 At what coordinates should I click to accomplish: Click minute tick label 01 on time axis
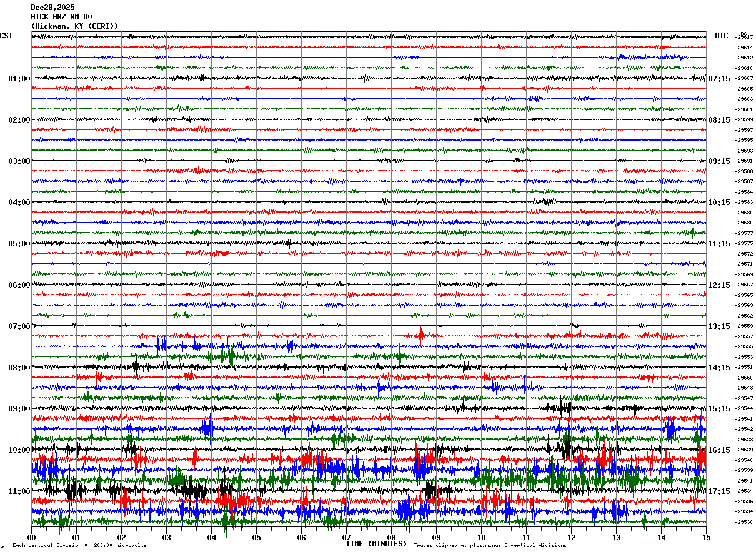point(76,537)
